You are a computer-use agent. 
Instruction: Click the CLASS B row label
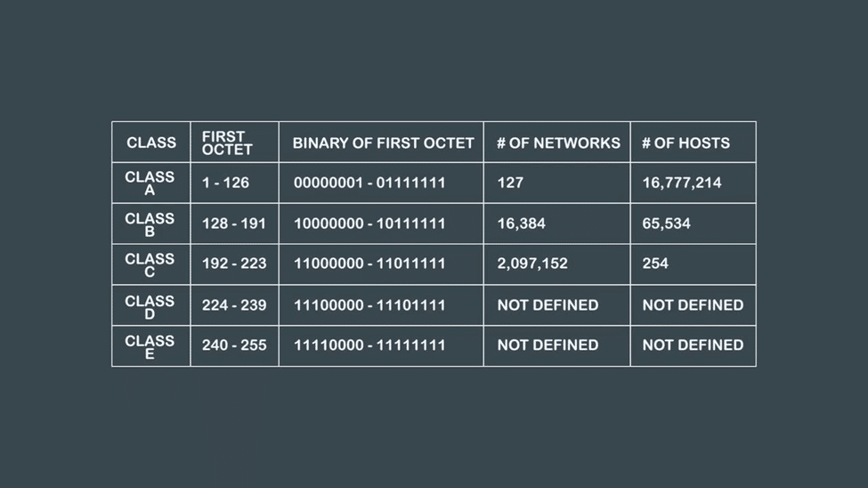point(150,224)
